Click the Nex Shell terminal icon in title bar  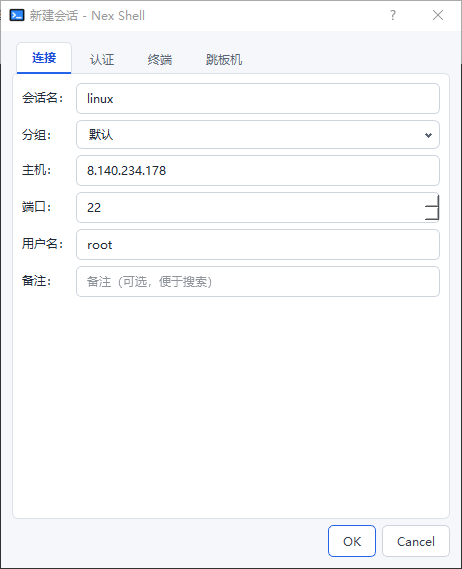[17, 16]
